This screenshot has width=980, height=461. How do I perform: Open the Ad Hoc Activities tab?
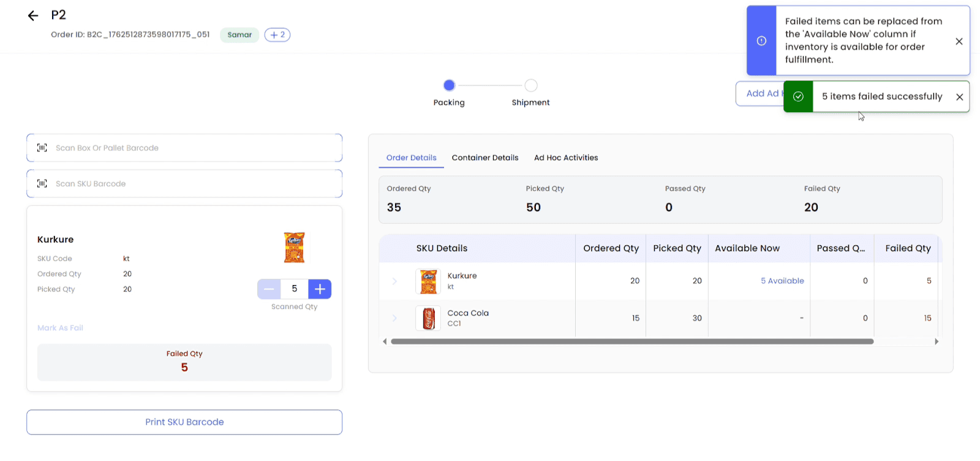click(x=565, y=158)
